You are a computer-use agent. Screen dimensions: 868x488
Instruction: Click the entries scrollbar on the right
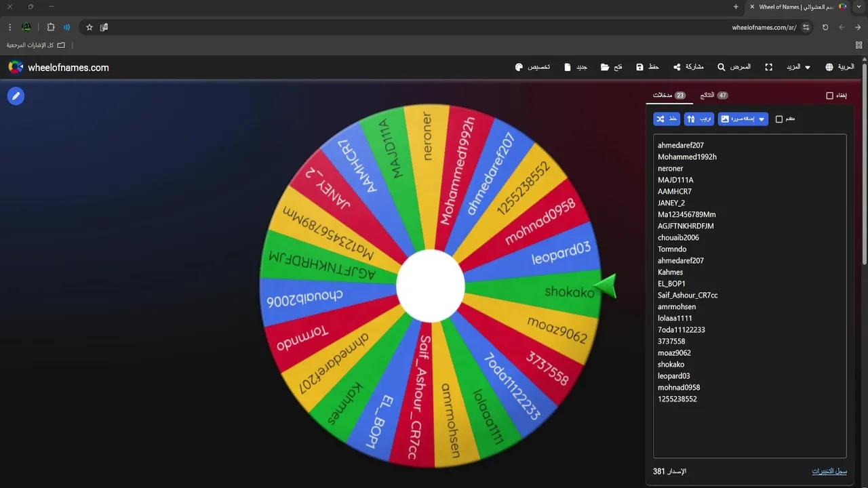(865, 163)
